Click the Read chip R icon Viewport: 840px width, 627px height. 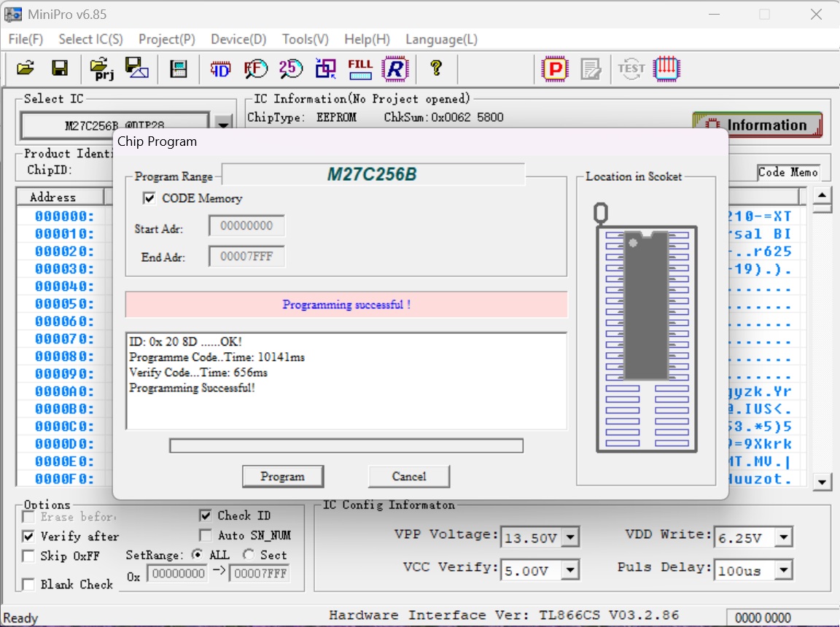(394, 69)
